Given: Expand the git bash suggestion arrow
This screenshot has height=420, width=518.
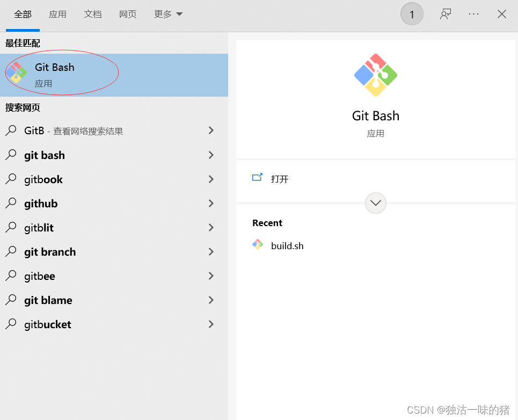Looking at the screenshot, I should pos(211,155).
